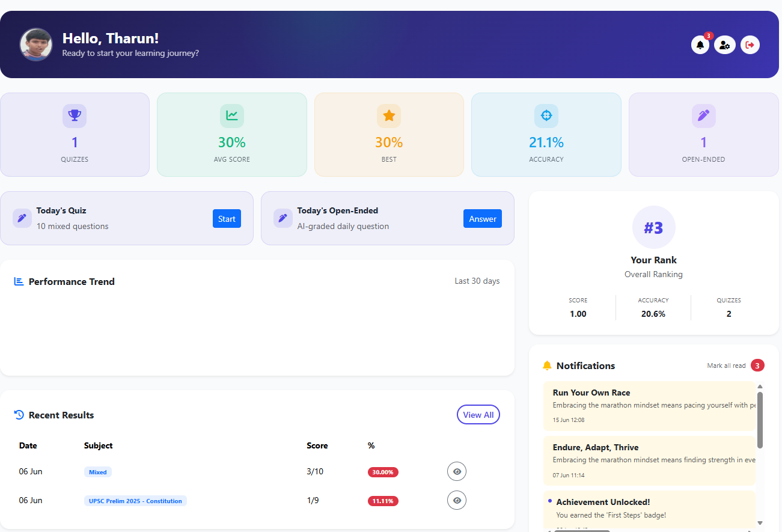Click the 11.11% red score badge
The width and height of the screenshot is (782, 532).
click(x=383, y=501)
